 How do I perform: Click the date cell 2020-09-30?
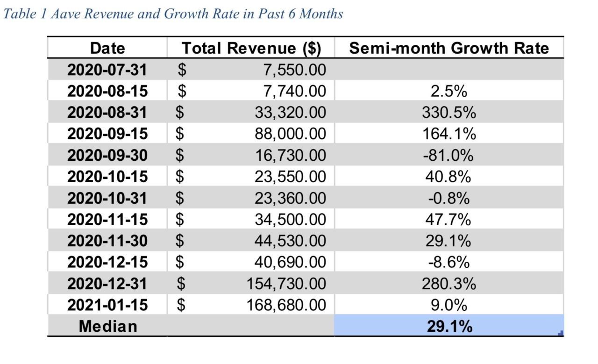click(107, 155)
